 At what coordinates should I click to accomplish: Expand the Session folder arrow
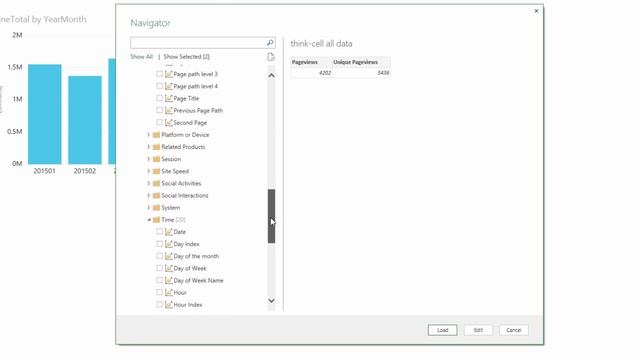point(149,159)
